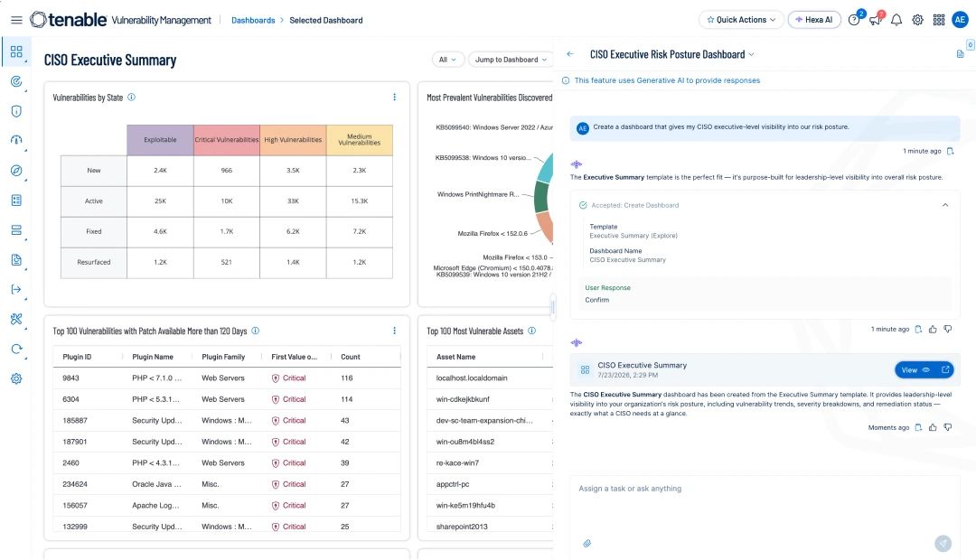Click the New Critical value 966
The width and height of the screenshot is (976, 560).
coord(227,171)
